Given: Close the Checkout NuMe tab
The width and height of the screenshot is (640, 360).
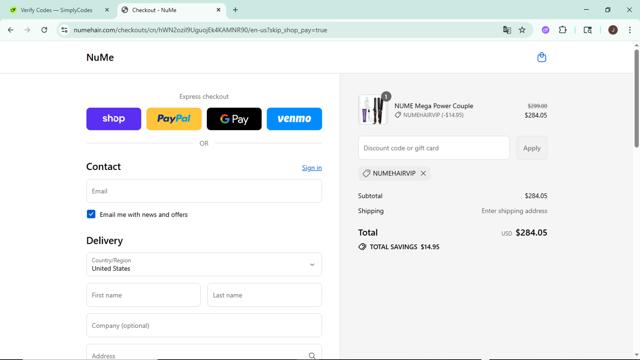Looking at the screenshot, I should (218, 10).
